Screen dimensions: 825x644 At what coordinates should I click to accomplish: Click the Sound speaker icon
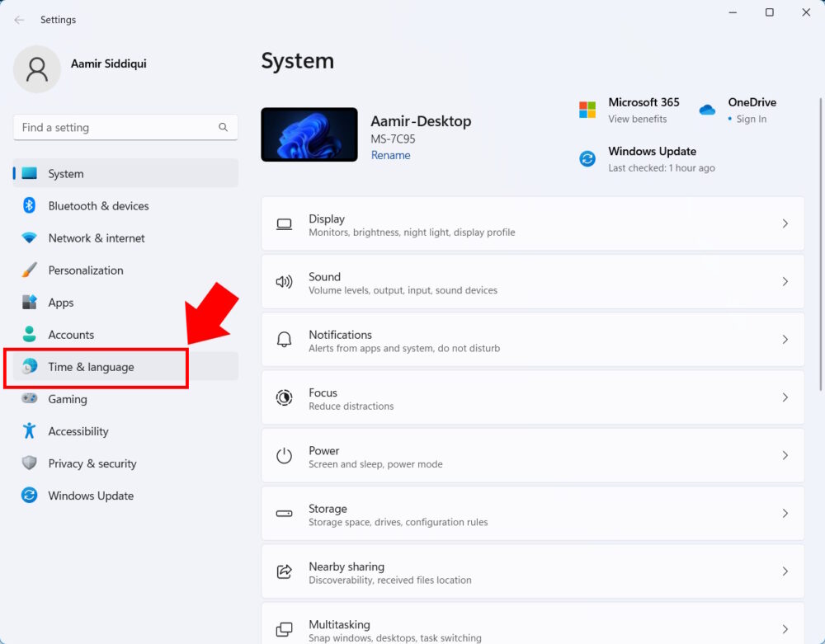[x=284, y=282]
